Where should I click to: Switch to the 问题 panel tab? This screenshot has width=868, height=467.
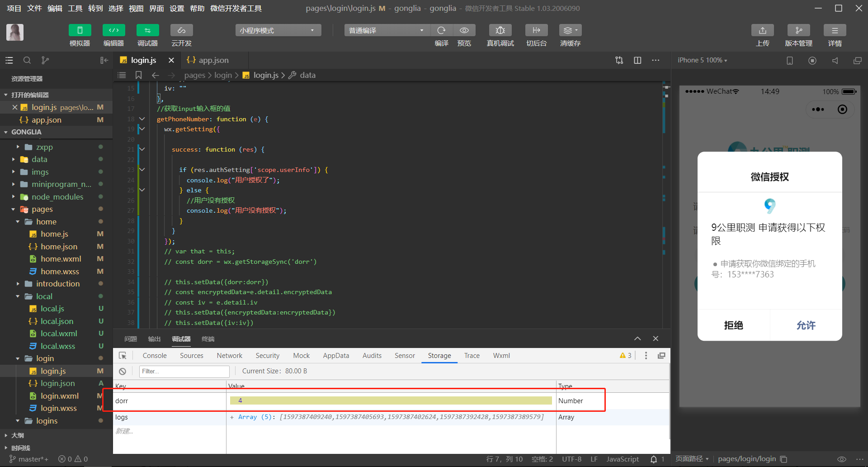(x=131, y=339)
